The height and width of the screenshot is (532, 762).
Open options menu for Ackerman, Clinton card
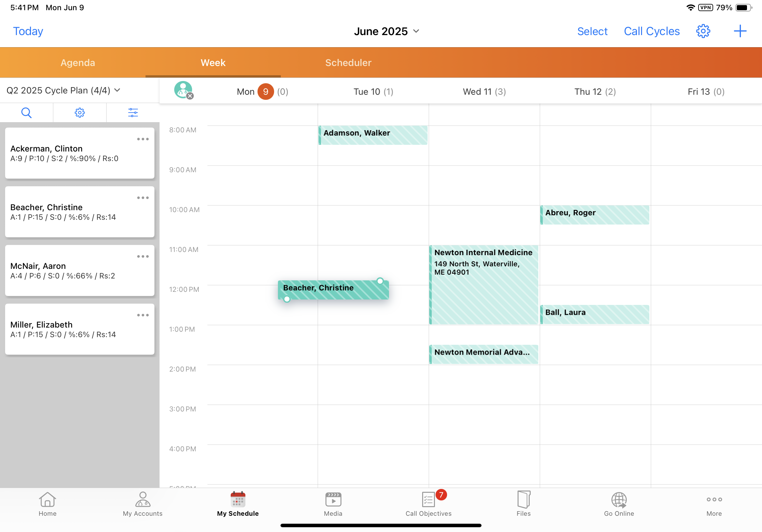(x=143, y=139)
